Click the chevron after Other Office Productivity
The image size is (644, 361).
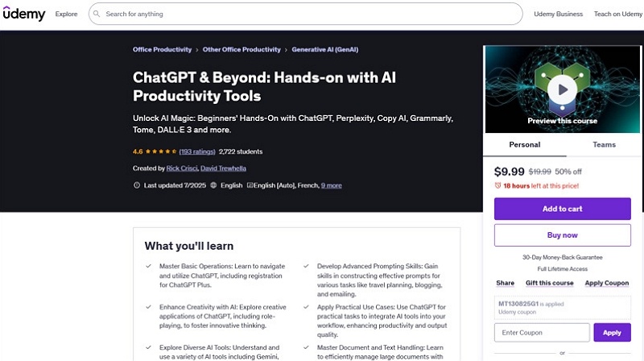click(x=287, y=50)
